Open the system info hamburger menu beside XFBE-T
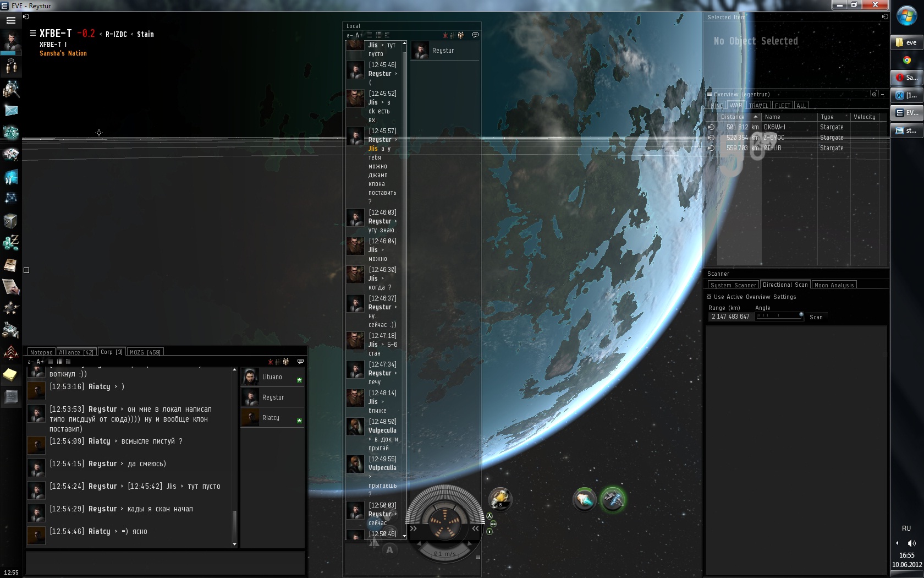This screenshot has height=578, width=924. coord(33,33)
